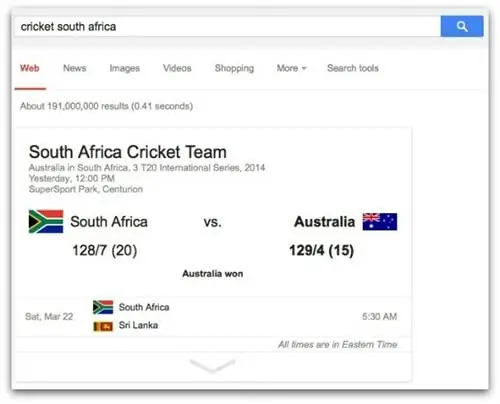Click the Australia team name in scorecard
500x404 pixels.
pos(324,222)
